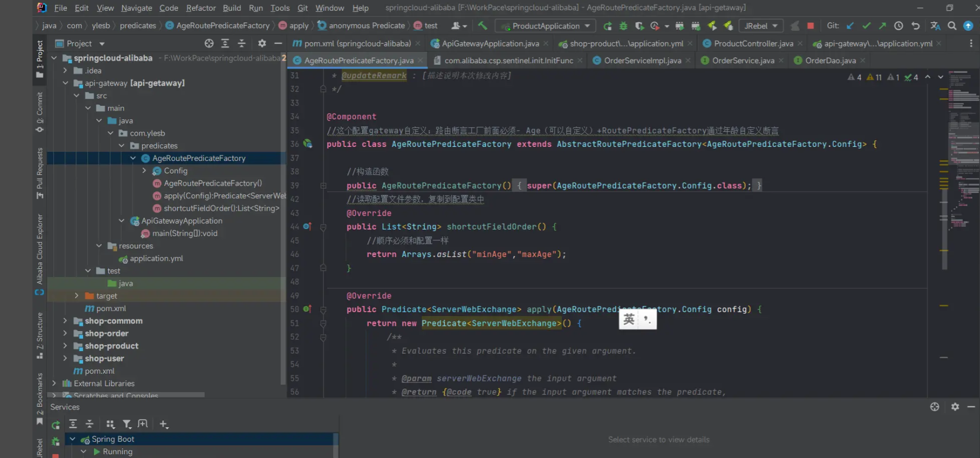Hide the Project tool window
980x458 pixels.
pos(278,43)
